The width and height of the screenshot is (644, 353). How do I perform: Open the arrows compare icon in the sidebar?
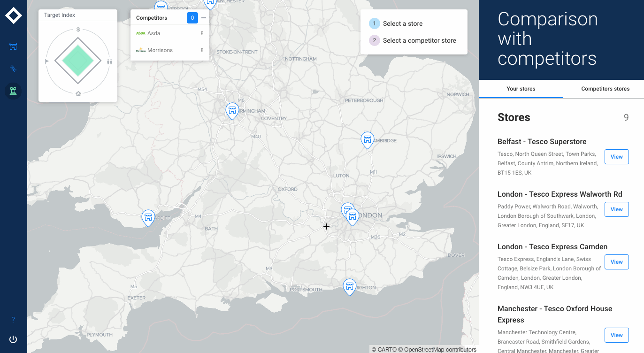(x=13, y=69)
